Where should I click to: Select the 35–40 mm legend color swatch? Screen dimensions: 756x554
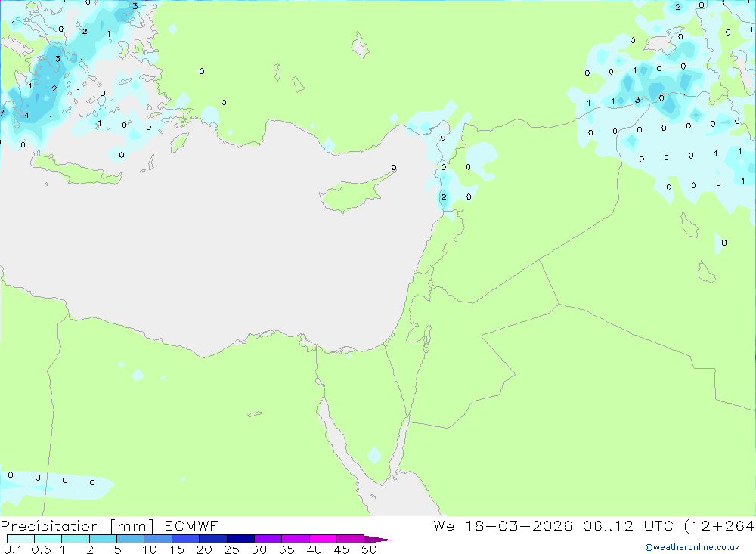point(296,539)
